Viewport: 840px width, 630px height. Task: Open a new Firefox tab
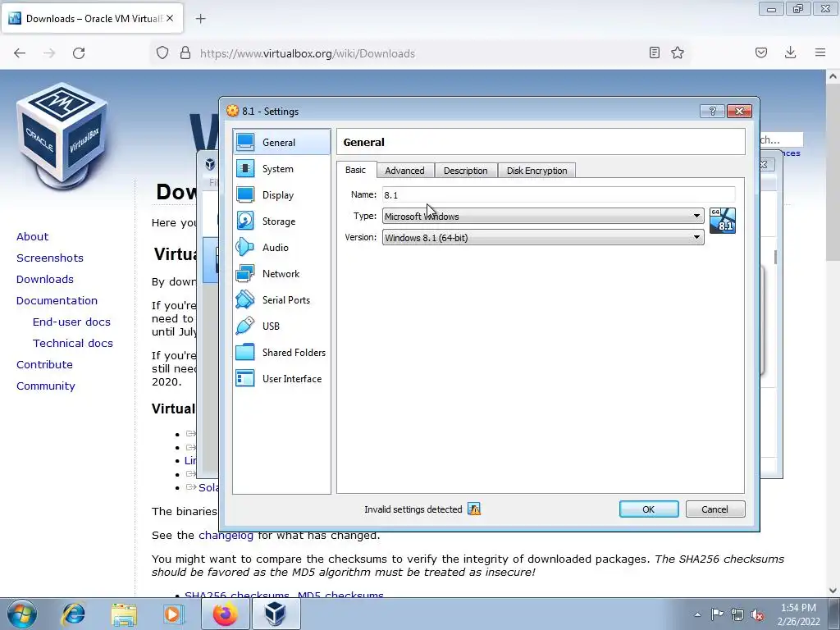click(201, 19)
